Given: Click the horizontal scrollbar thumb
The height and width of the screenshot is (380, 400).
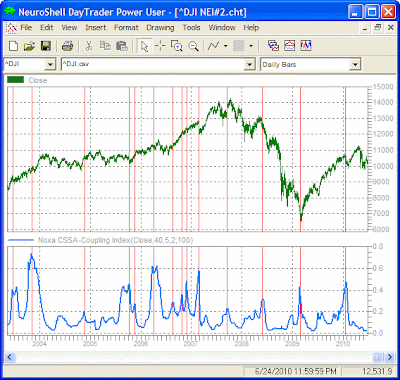Looking at the screenshot, I should click(x=377, y=357).
